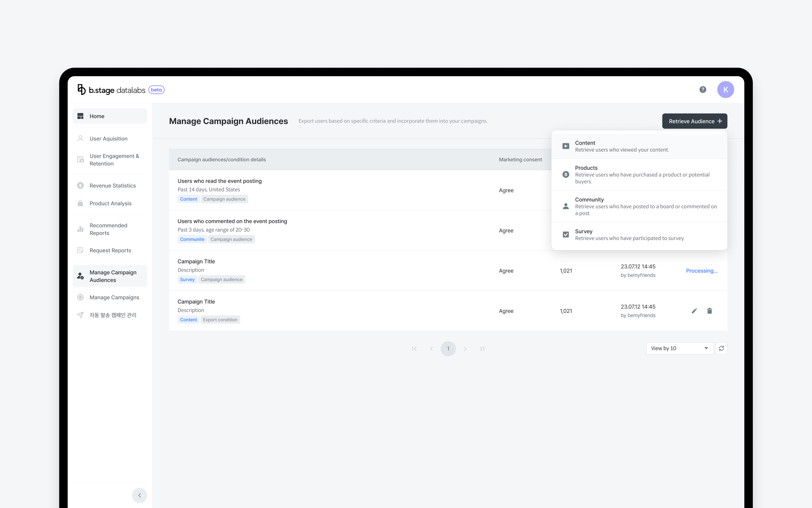Viewport: 812px width, 508px height.
Task: Select Community from the retrieve menu
Action: 639,206
